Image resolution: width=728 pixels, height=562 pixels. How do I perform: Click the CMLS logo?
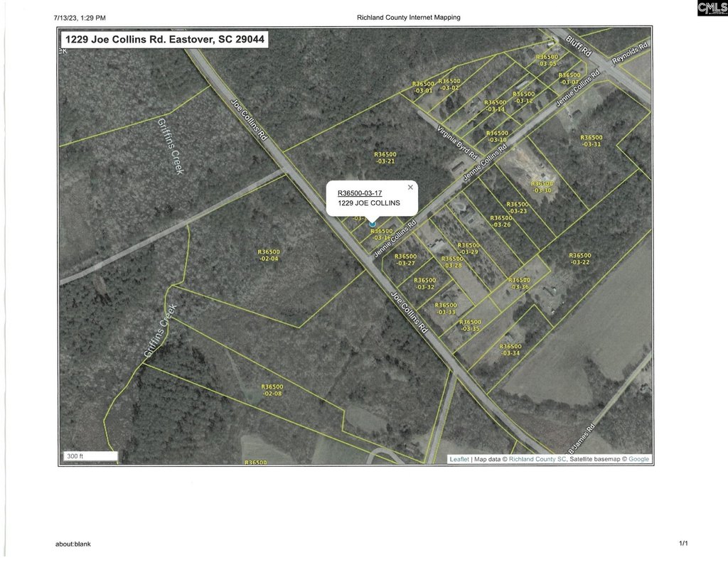click(x=712, y=8)
